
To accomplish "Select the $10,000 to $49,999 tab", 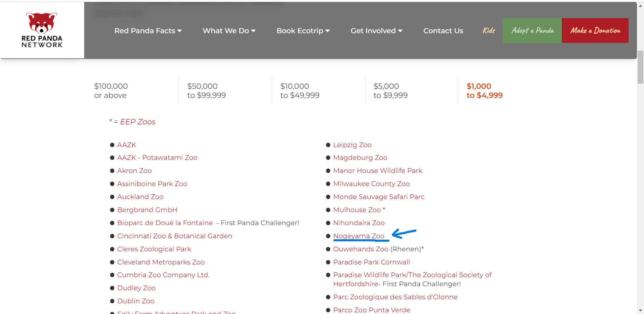I will 300,91.
